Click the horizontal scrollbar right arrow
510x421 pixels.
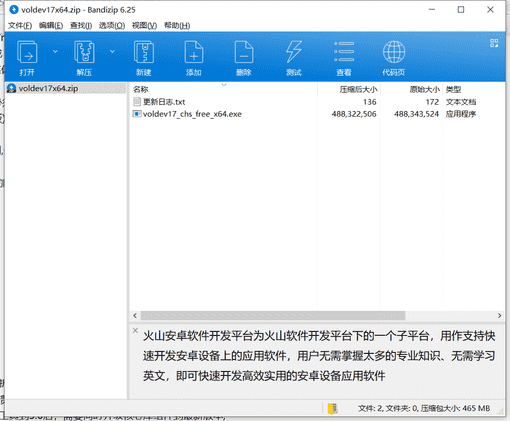tap(499, 315)
